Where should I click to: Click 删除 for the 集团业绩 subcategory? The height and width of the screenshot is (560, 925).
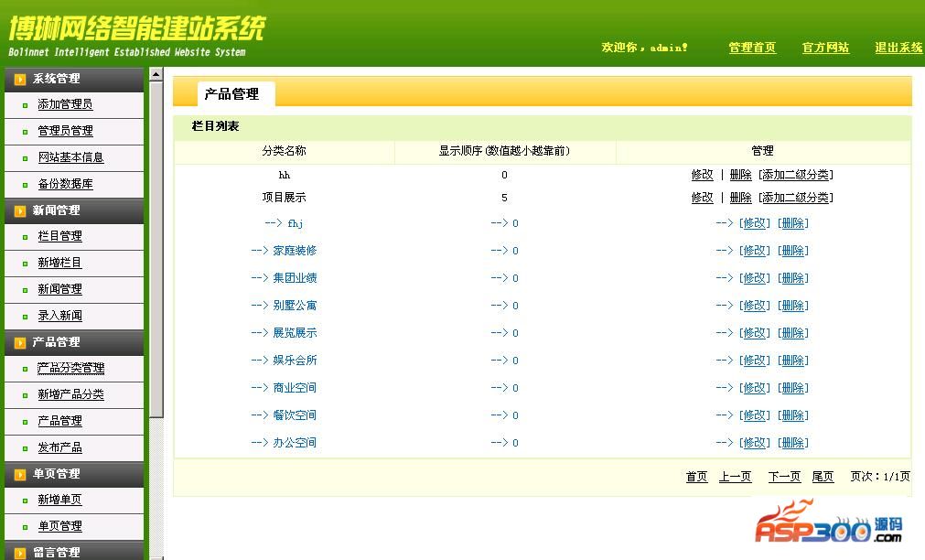point(793,278)
